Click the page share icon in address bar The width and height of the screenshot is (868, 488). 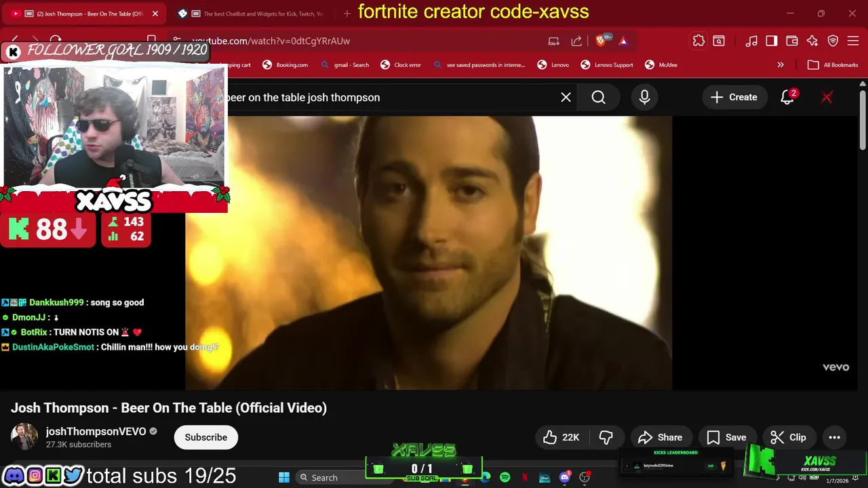[x=576, y=41]
